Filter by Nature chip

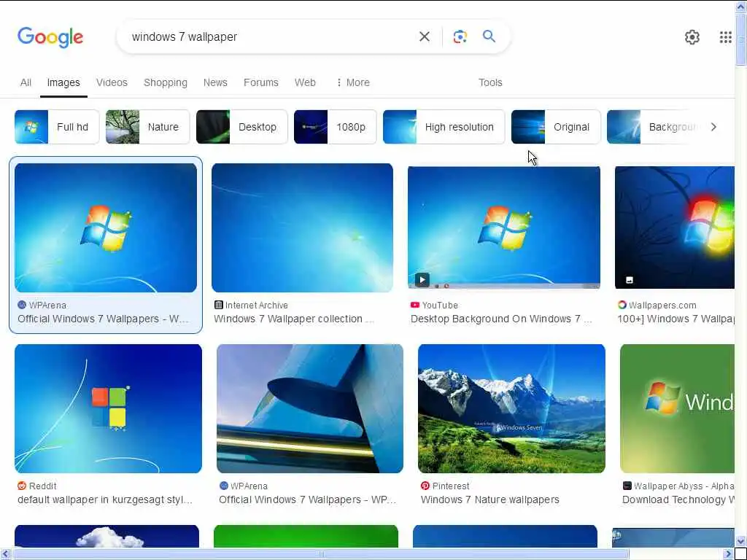(147, 127)
